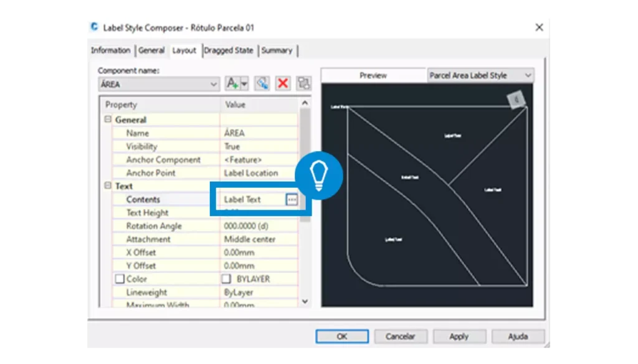Delete component with the red X icon
Screen dimensions: 638x364
[x=283, y=83]
